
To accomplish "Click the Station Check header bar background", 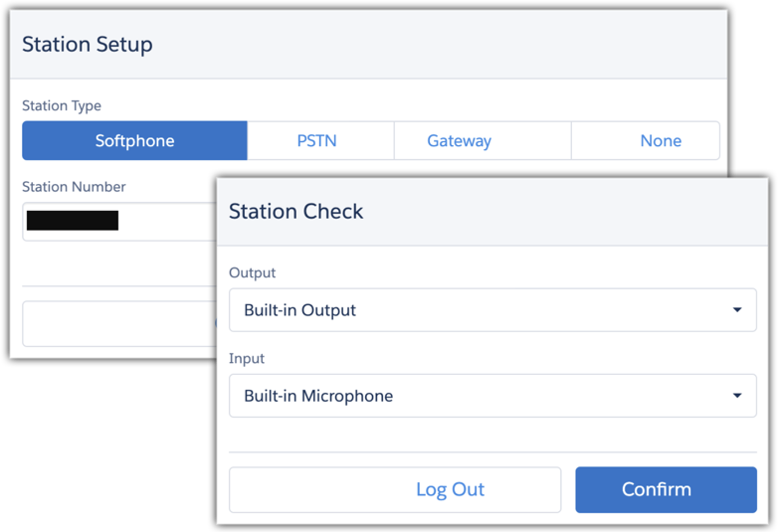I will [x=557, y=211].
